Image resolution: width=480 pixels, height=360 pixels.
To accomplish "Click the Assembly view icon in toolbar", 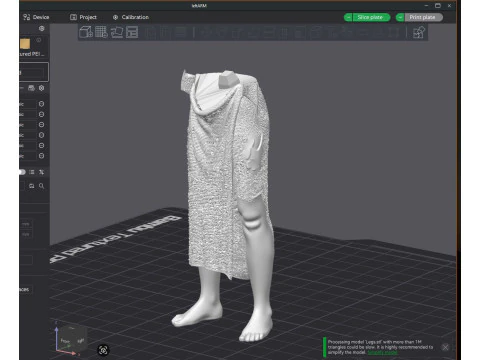I will point(419,32).
